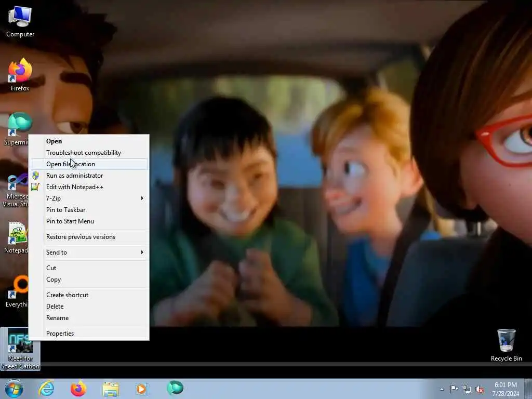Choose Restore previous versions
The image size is (532, 399).
[89, 237]
